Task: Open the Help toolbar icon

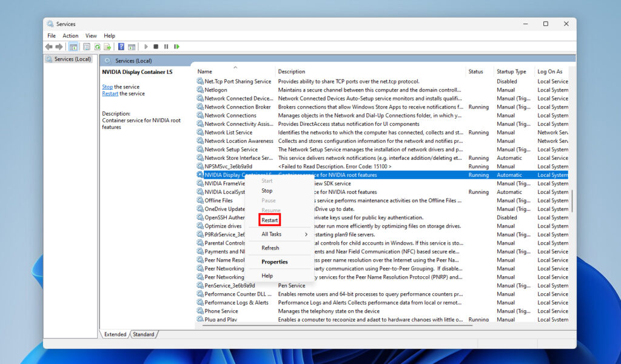Action: pyautogui.click(x=121, y=47)
